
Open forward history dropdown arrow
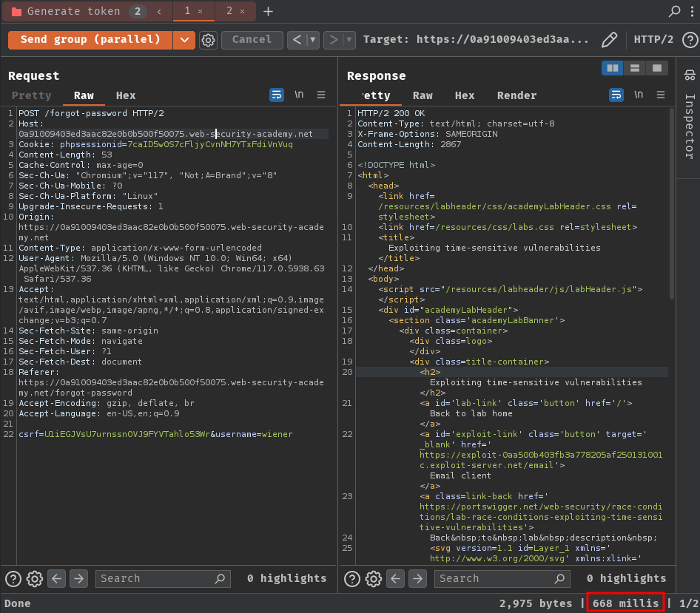coord(349,40)
